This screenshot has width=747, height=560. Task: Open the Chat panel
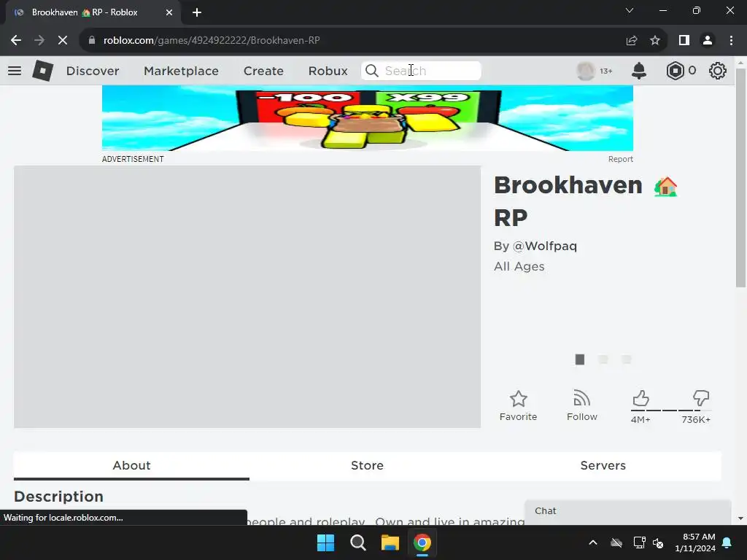[627, 511]
